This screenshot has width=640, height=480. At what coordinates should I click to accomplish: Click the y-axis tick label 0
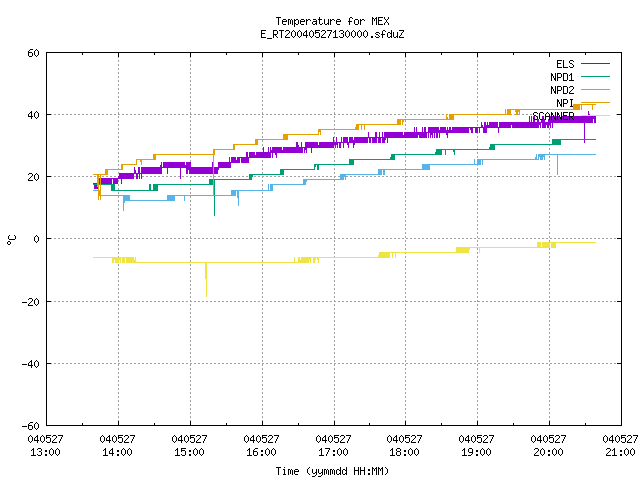(x=37, y=239)
